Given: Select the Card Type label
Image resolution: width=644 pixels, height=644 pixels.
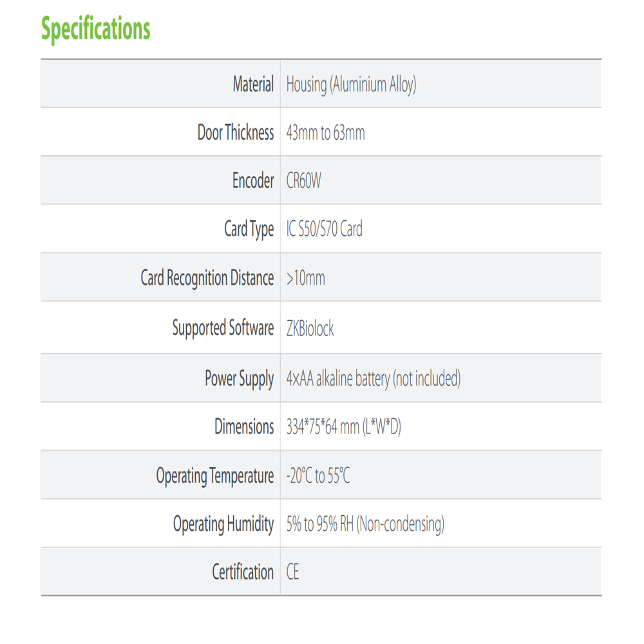Looking at the screenshot, I should pyautogui.click(x=249, y=229).
